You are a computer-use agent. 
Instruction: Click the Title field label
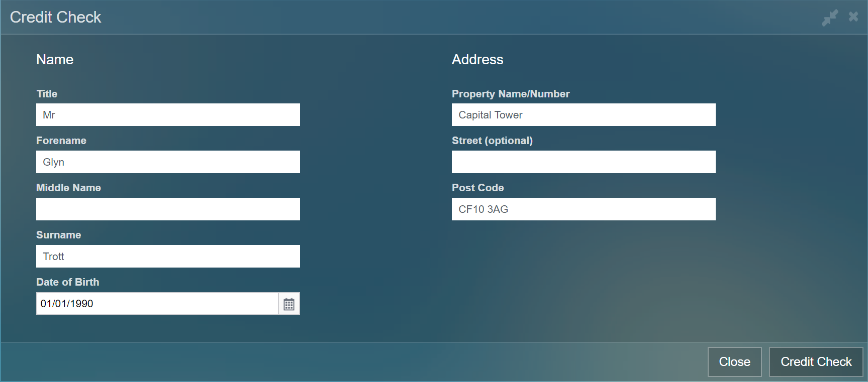click(x=47, y=94)
